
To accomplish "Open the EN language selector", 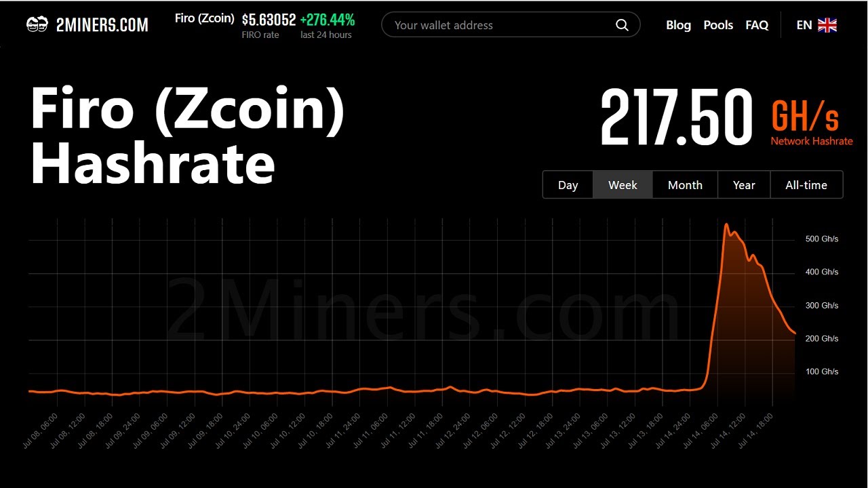I will [x=804, y=25].
